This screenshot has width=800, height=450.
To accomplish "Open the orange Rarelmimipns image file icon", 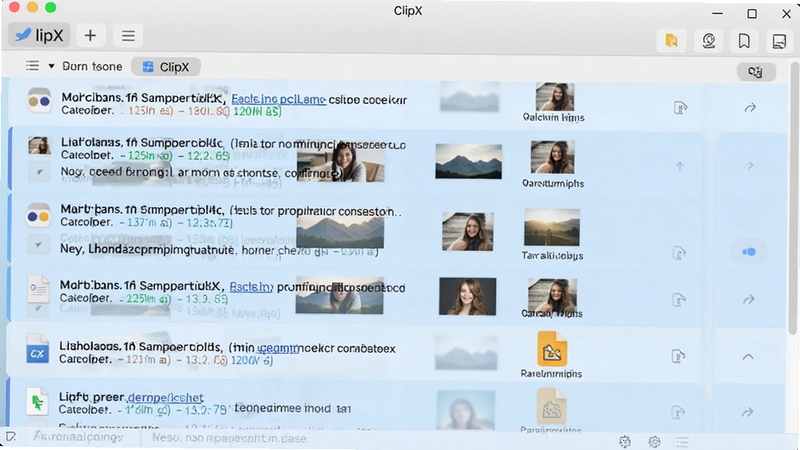I will pos(552,349).
